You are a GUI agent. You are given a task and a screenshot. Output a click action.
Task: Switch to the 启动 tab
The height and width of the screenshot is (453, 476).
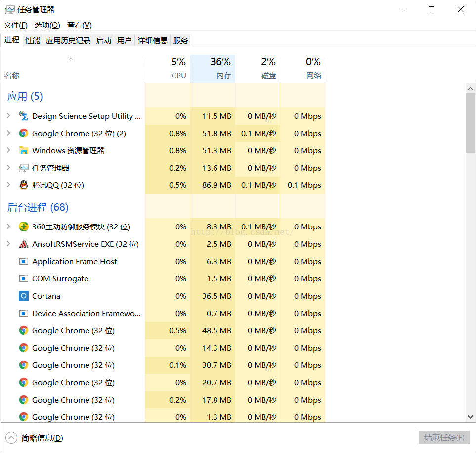point(104,40)
